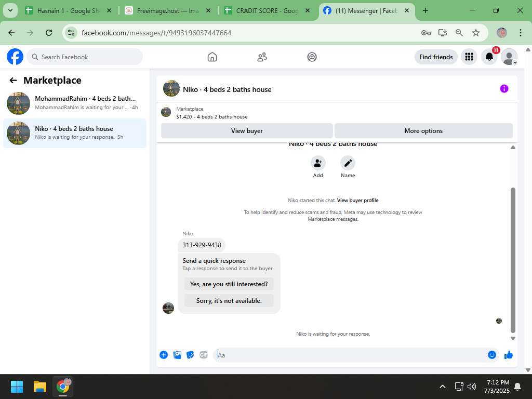This screenshot has height=399, width=532.
Task: Open the taskbar clock showing 7:12 PM
Action: click(497, 387)
